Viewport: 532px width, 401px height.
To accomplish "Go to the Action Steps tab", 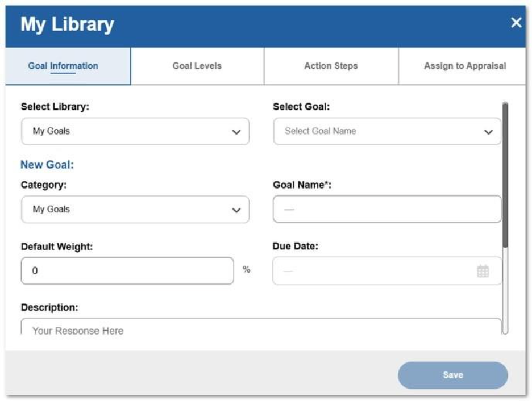I will (331, 66).
